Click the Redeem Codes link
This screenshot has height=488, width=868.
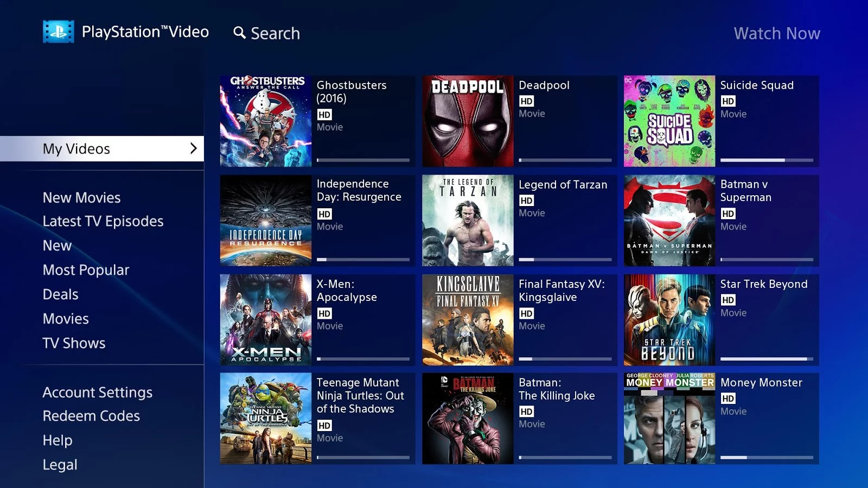coord(91,416)
